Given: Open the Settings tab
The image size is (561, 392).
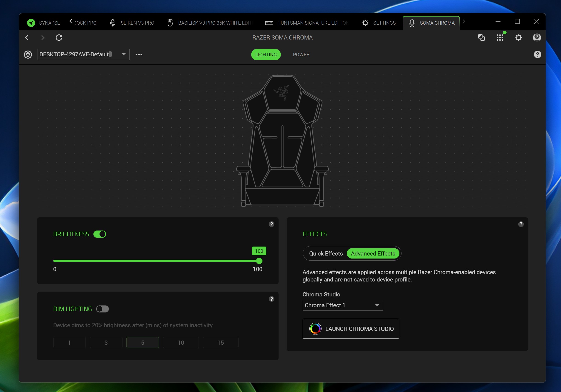Looking at the screenshot, I should click(x=379, y=23).
